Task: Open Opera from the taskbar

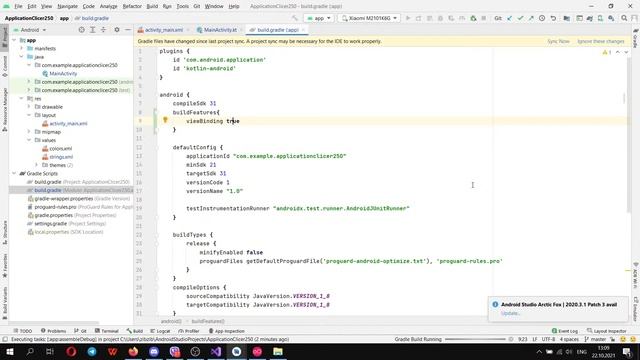Action: coord(71,351)
